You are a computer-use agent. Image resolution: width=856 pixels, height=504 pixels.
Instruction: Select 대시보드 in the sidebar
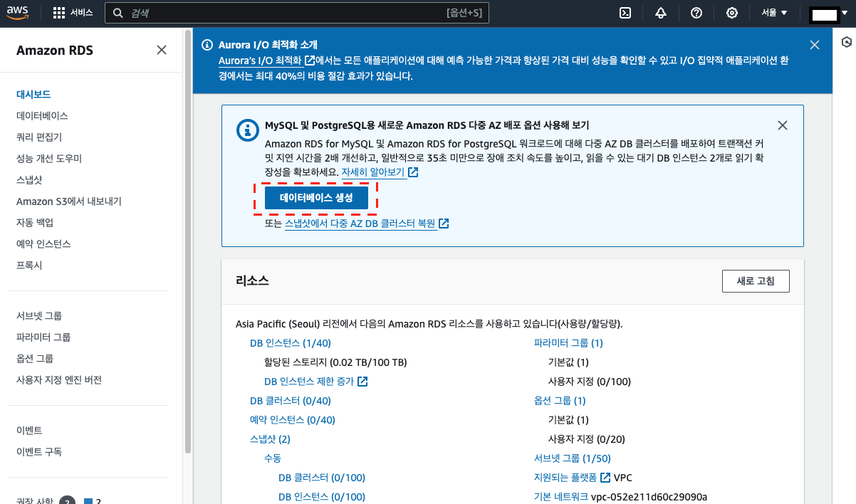[33, 94]
